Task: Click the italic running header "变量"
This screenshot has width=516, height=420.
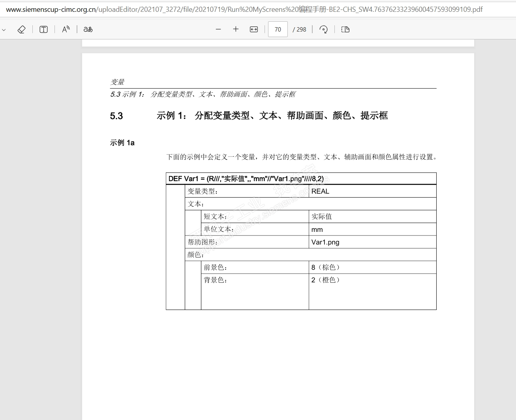Action: (x=117, y=82)
